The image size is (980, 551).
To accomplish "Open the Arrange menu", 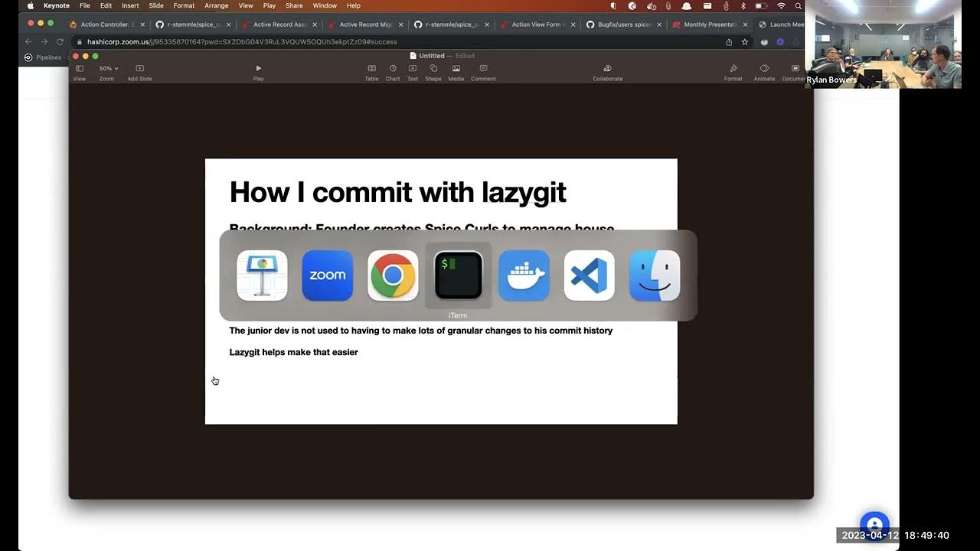I will (x=217, y=5).
